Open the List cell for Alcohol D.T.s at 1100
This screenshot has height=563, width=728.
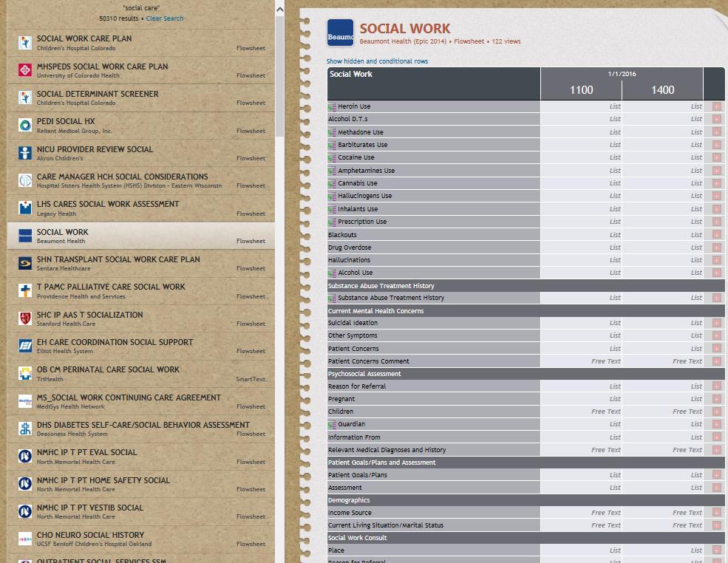pos(581,119)
